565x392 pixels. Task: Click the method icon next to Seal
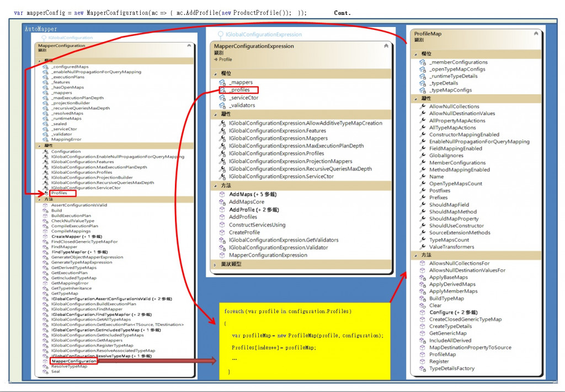pyautogui.click(x=45, y=372)
